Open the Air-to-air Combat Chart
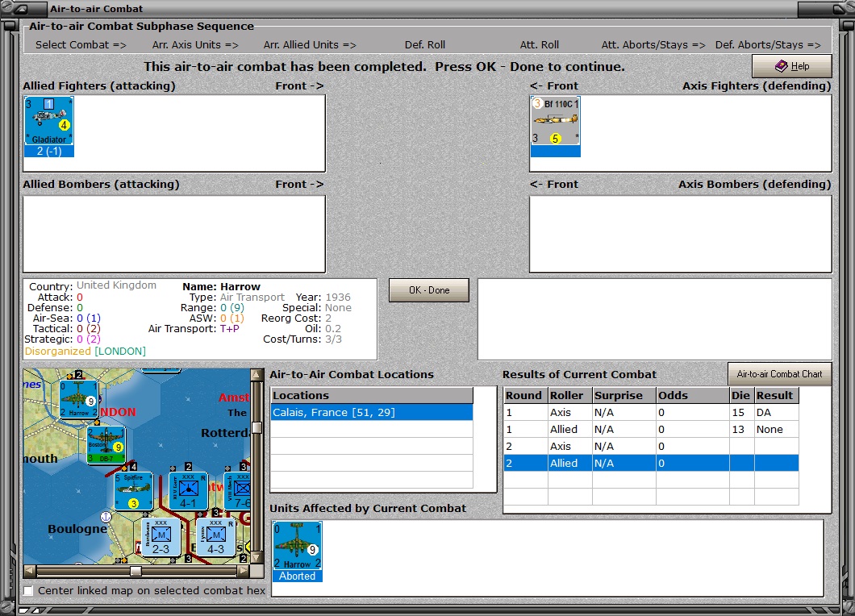Image resolution: width=855 pixels, height=616 pixels. pyautogui.click(x=780, y=374)
